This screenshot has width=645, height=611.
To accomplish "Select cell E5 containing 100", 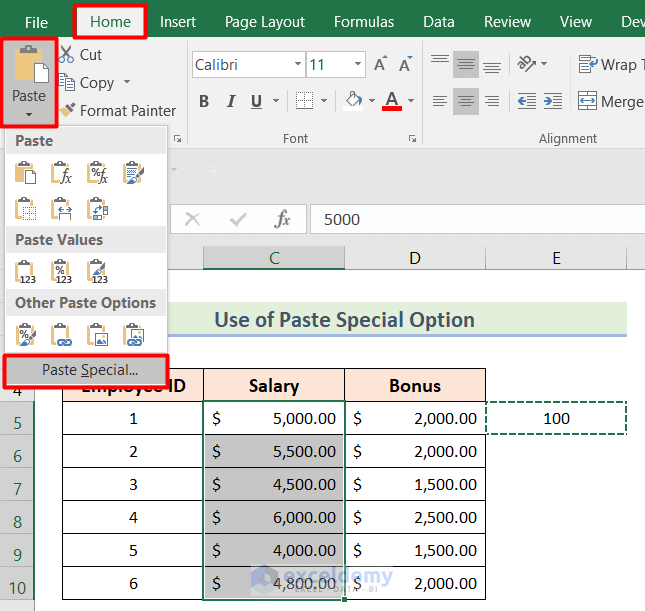I will pyautogui.click(x=556, y=418).
